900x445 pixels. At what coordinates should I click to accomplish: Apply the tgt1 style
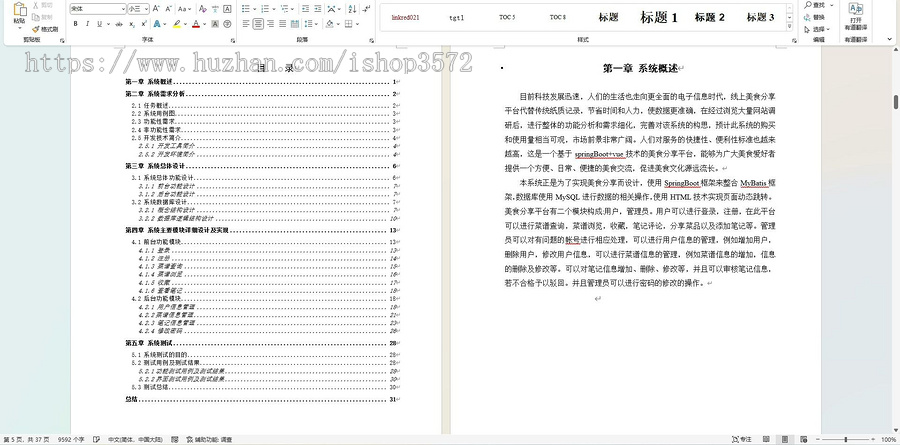click(x=456, y=17)
